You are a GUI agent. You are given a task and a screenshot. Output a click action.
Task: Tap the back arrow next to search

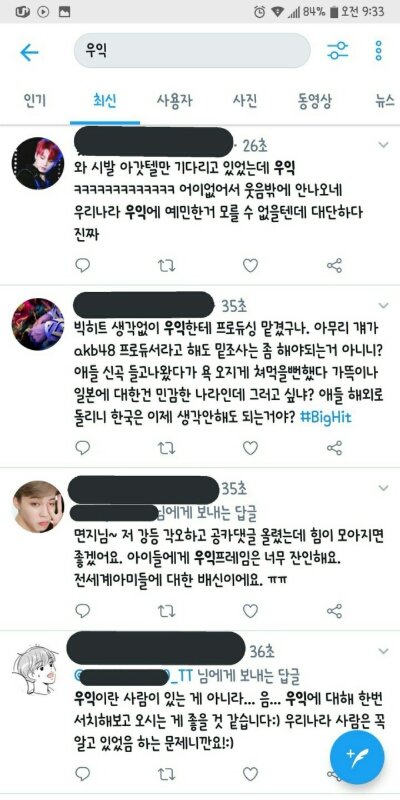coord(29,52)
